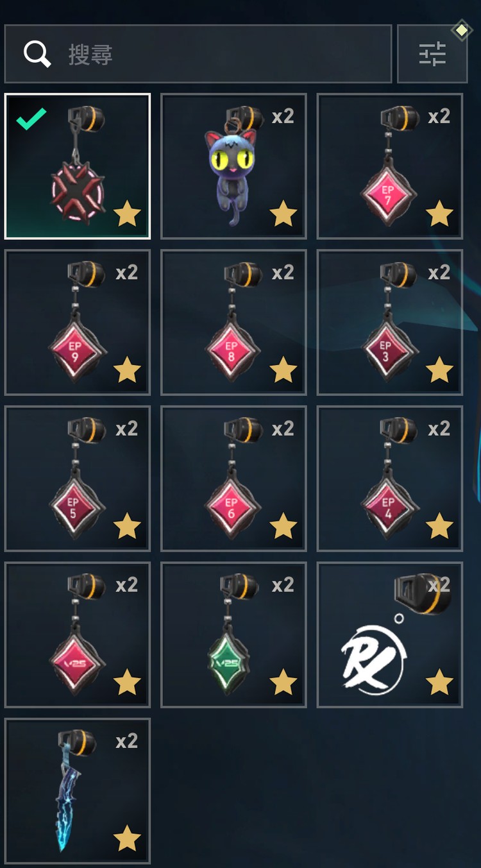Toggle favorite star on EP 7 buddy

439,214
